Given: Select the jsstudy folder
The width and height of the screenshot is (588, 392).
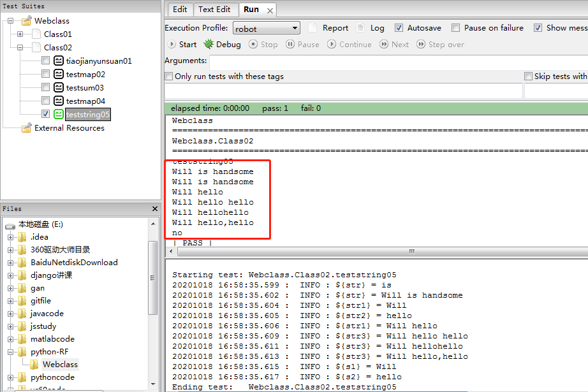Looking at the screenshot, I should 43,326.
